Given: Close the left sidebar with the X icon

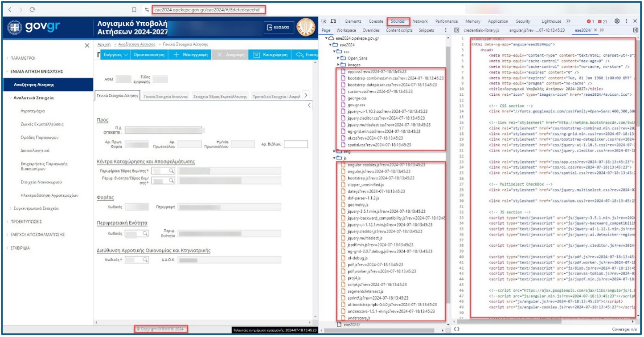Looking at the screenshot, I should (87, 45).
